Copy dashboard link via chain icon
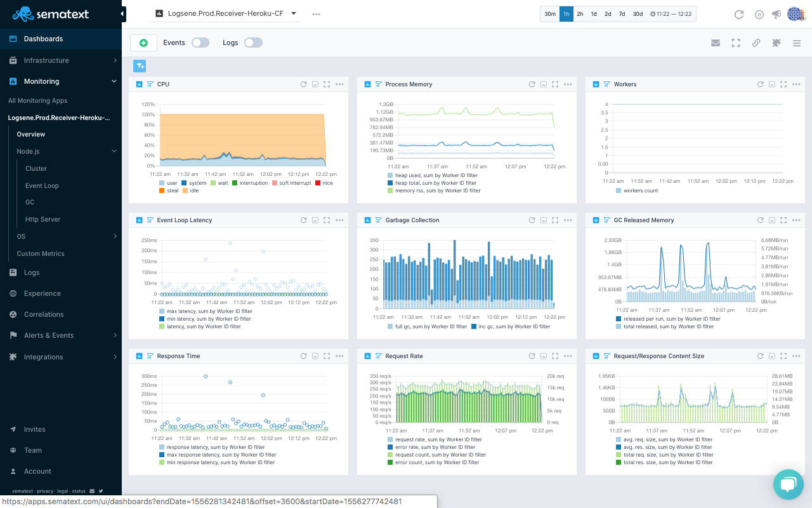This screenshot has width=812, height=508. (756, 43)
